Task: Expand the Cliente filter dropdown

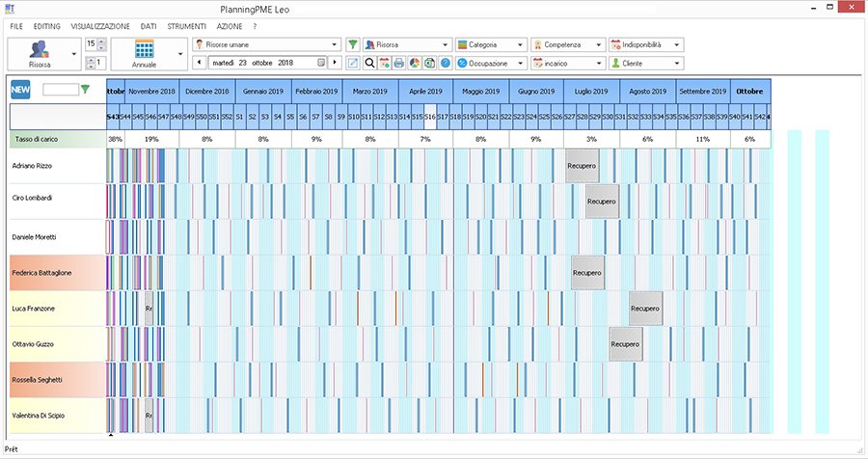Action: (677, 63)
